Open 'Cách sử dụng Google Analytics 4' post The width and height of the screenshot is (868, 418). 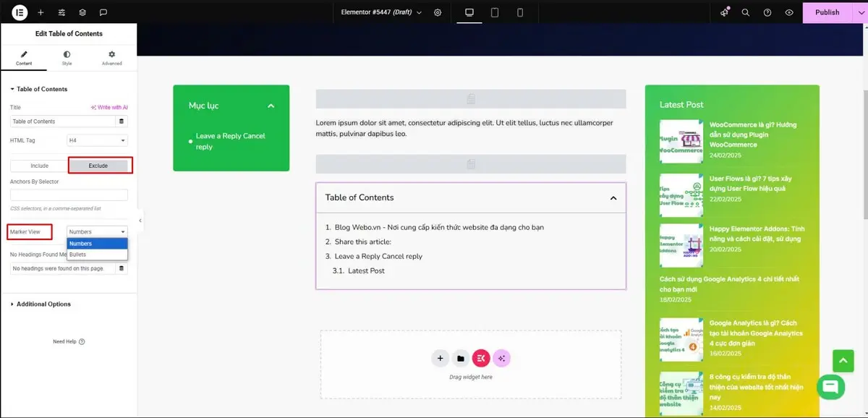729,283
